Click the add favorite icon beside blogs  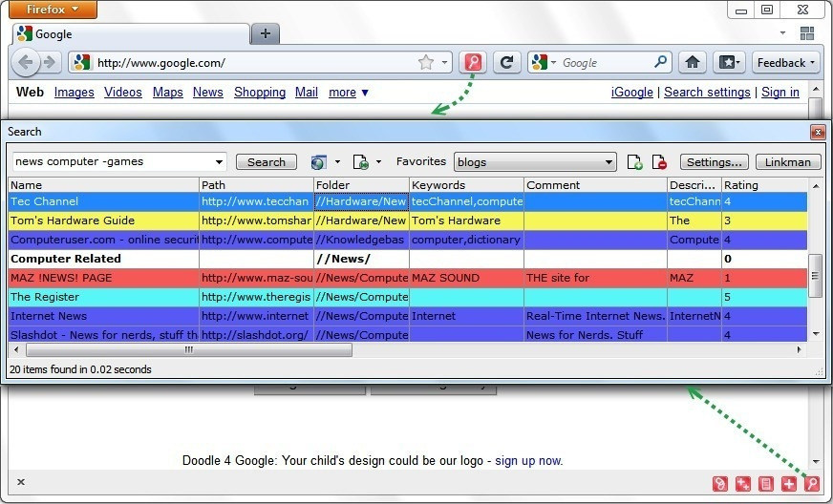635,162
